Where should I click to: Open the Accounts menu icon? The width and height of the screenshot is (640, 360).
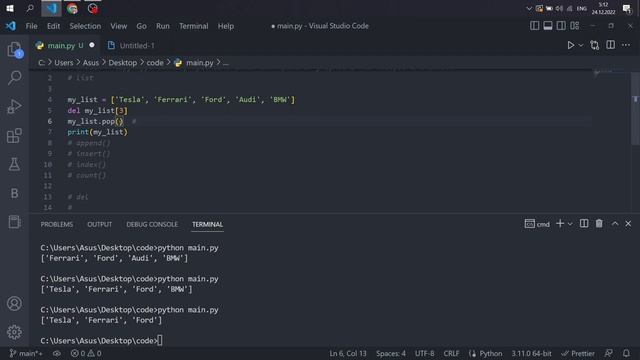14,304
